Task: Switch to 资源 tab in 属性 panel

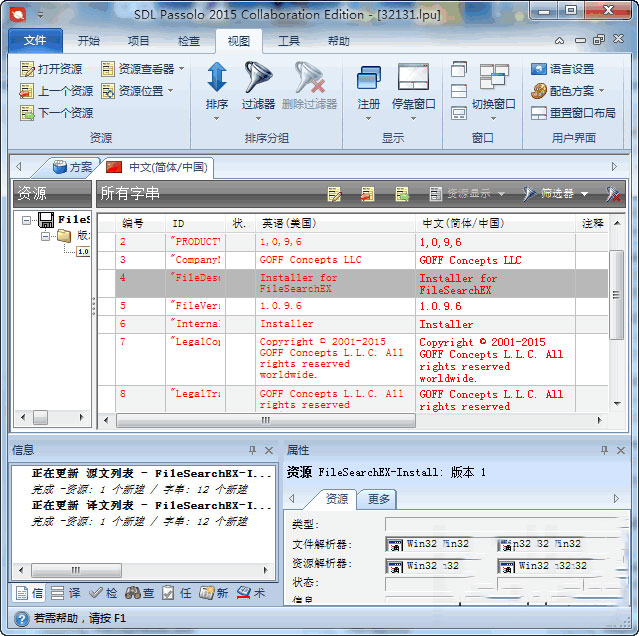Action: coord(337,499)
